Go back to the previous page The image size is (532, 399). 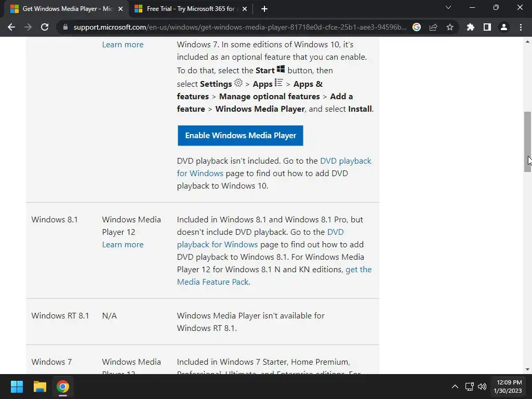click(11, 27)
